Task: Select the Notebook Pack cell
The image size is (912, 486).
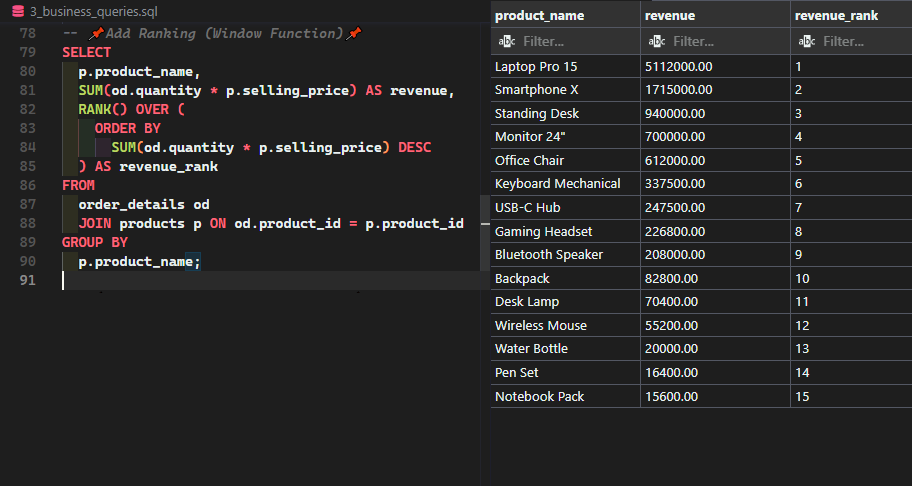Action: click(565, 396)
